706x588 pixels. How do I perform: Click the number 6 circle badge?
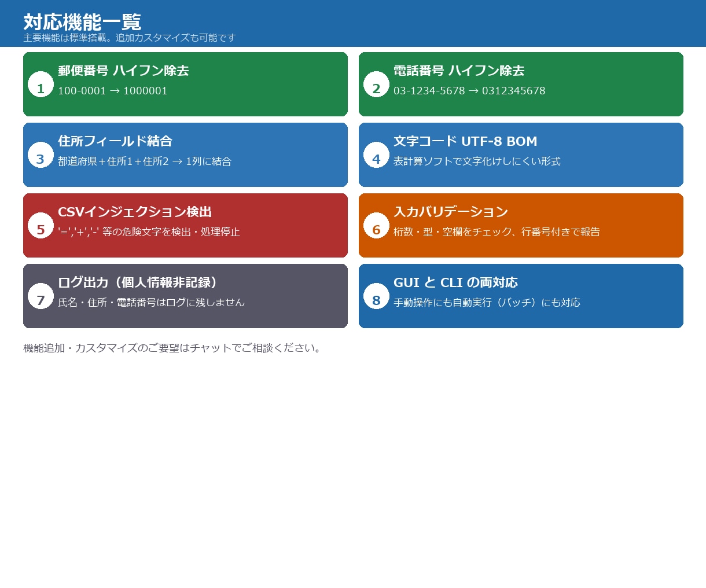376,226
